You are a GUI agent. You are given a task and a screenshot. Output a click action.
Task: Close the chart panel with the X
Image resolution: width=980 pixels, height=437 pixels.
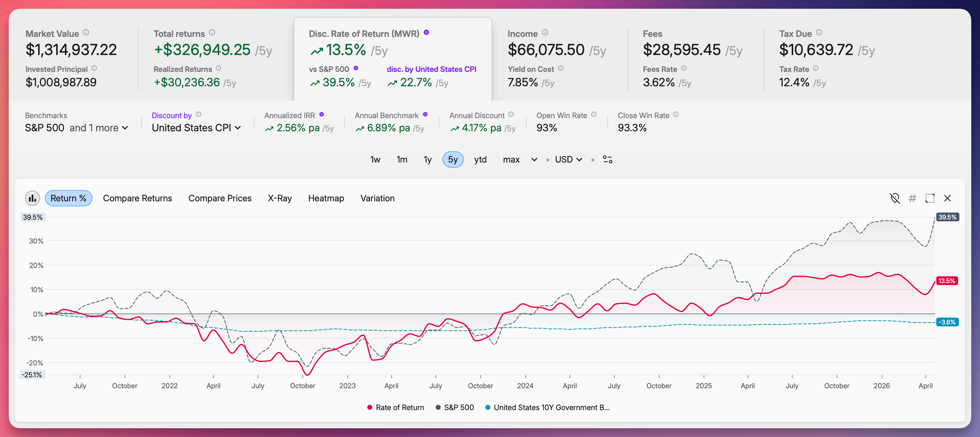[x=948, y=198]
